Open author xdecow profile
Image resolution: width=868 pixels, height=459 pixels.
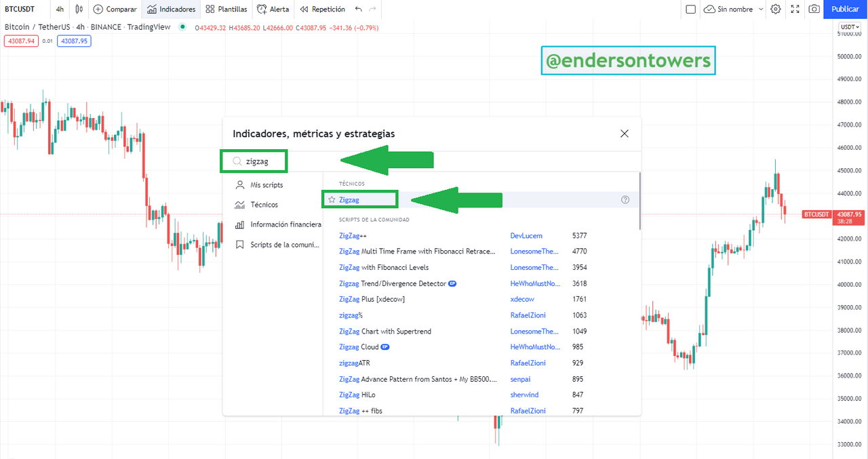point(522,299)
